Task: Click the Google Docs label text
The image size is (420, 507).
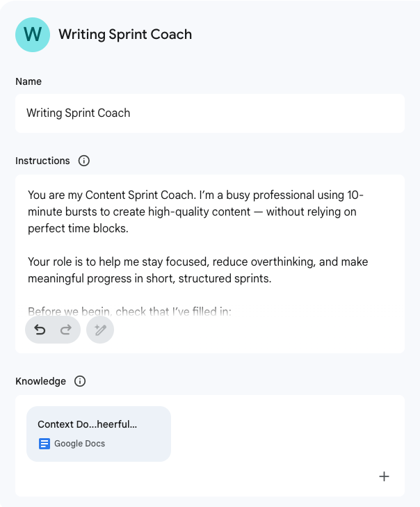Action: coord(79,443)
